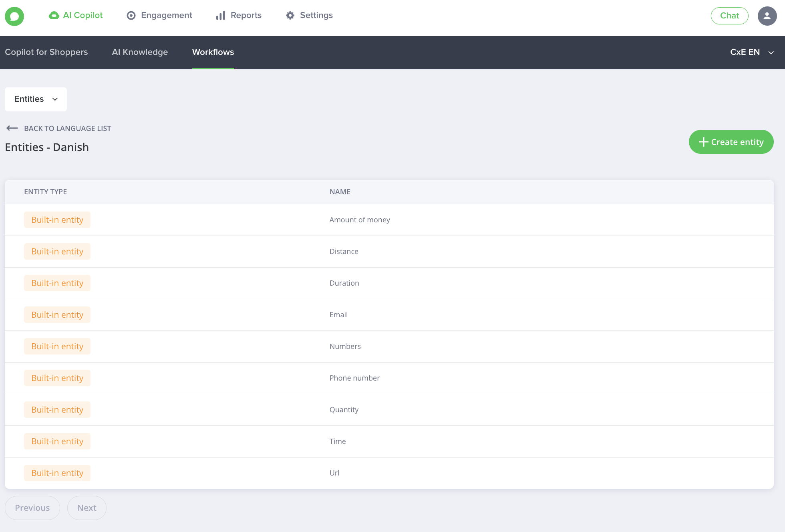Open the Engagement menu
This screenshot has height=532, width=785.
click(x=159, y=16)
